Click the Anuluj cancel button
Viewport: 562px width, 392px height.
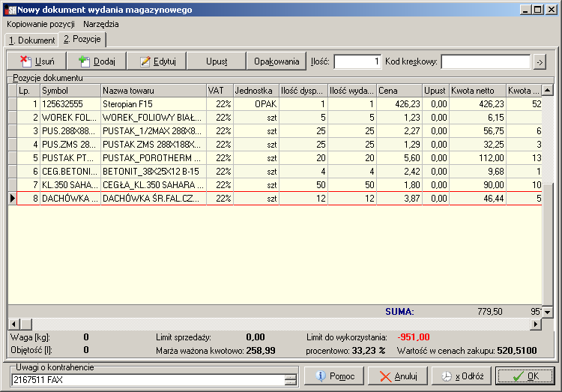point(398,376)
